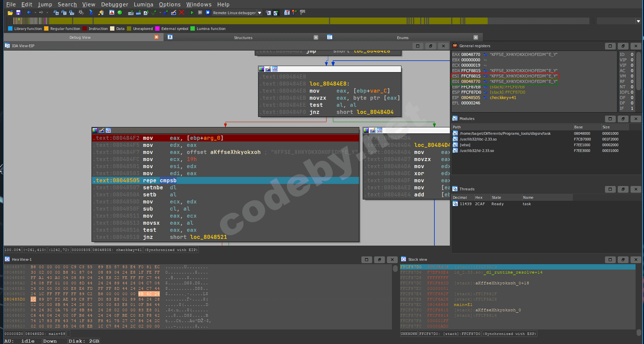Switch to the Enums tab
The height and width of the screenshot is (344, 644).
coord(402,37)
